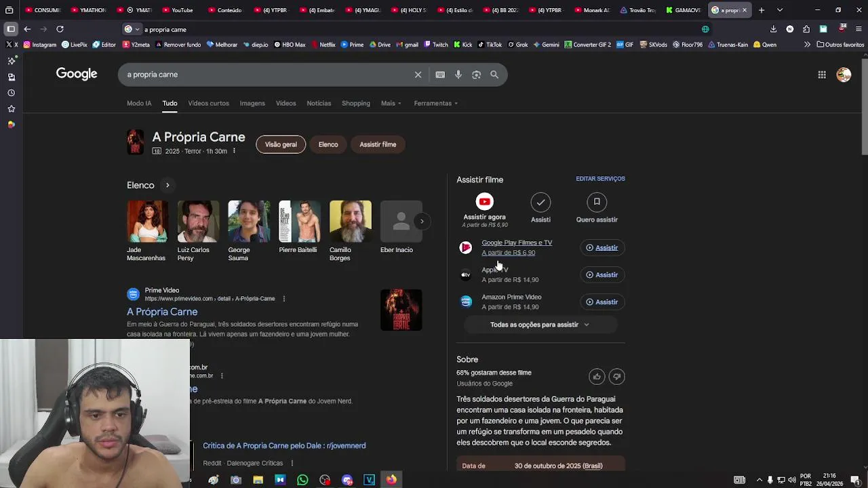
Task: Open the tab list dropdown
Action: [780, 10]
